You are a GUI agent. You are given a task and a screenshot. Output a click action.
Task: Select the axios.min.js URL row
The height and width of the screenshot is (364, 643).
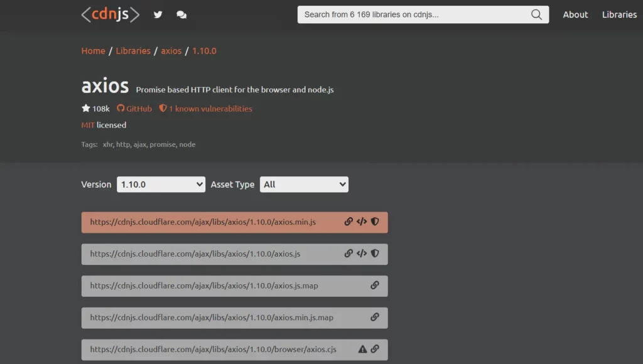point(235,222)
